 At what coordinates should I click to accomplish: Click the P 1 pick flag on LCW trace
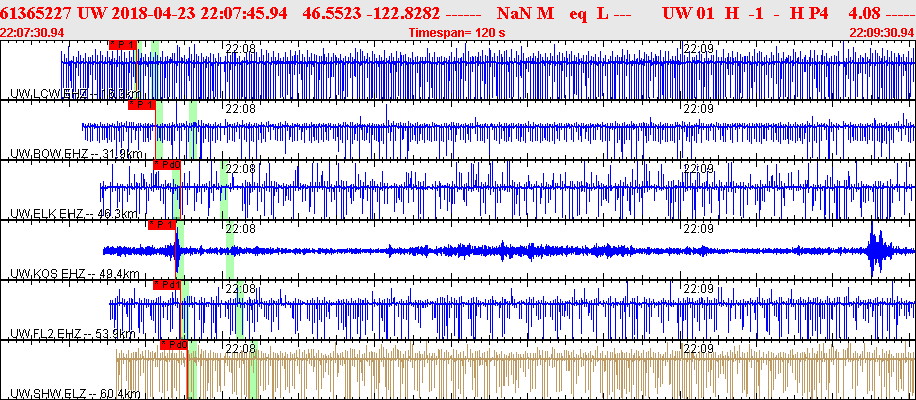(123, 45)
